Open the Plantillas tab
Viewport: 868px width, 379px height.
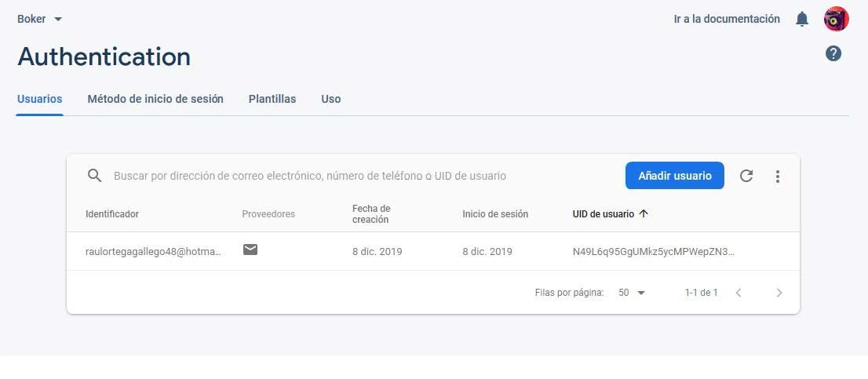pyautogui.click(x=272, y=99)
